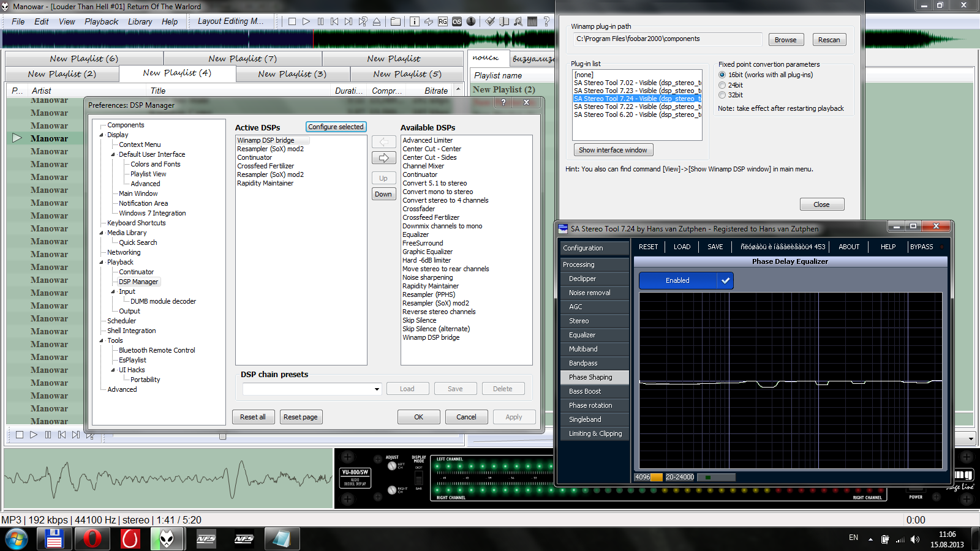Click the spectrum visualization toolbar icon
The height and width of the screenshot is (551, 980).
[x=532, y=21]
